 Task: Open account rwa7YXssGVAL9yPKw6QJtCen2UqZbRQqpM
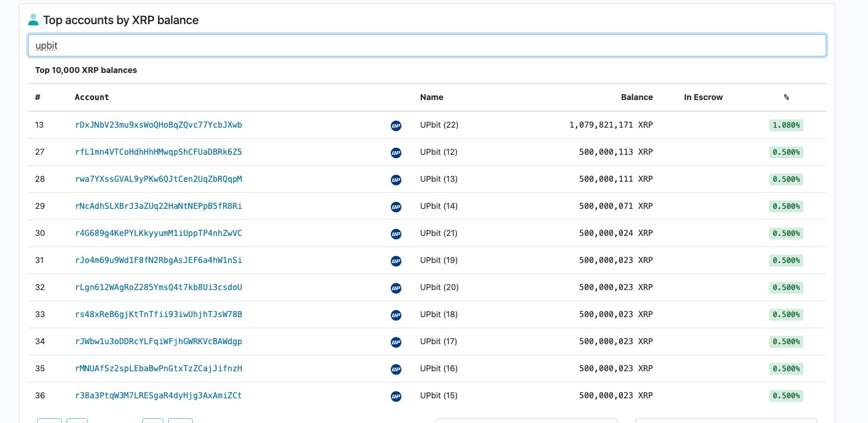coord(159,179)
